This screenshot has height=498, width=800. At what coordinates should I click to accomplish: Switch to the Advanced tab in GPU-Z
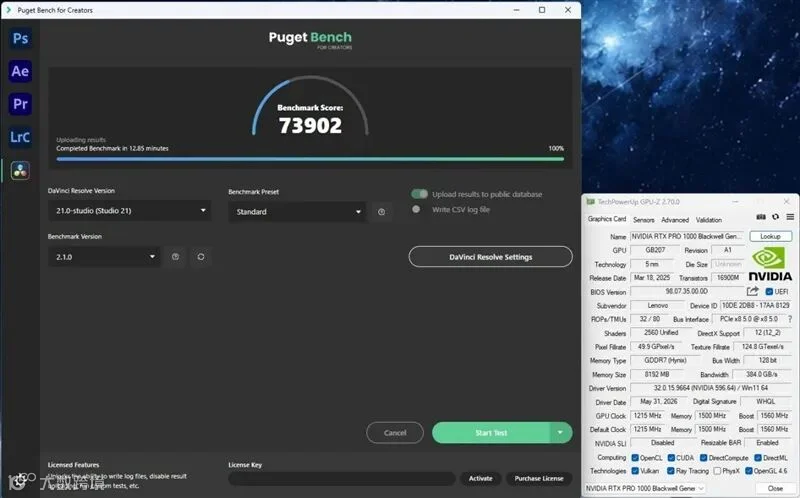click(x=675, y=220)
